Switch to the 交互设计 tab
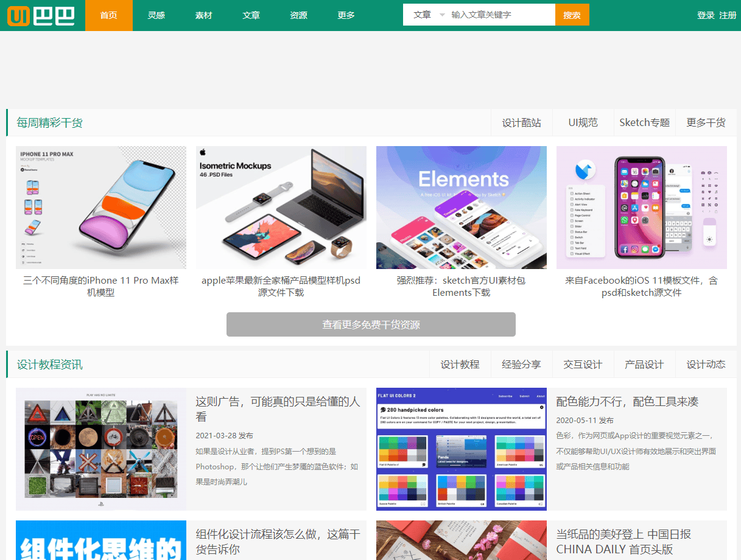741x560 pixels. [x=583, y=365]
